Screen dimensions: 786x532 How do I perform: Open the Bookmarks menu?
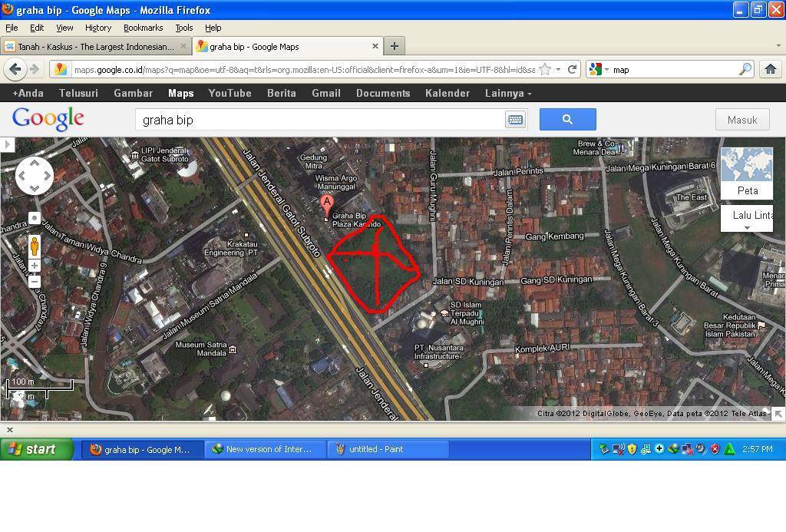[143, 28]
